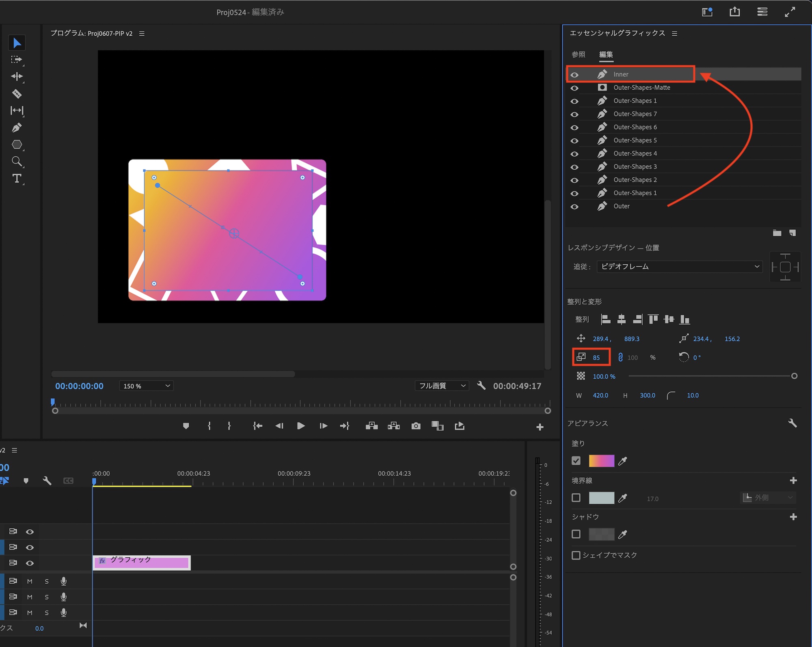Select the Pen tool in toolbar

point(17,128)
